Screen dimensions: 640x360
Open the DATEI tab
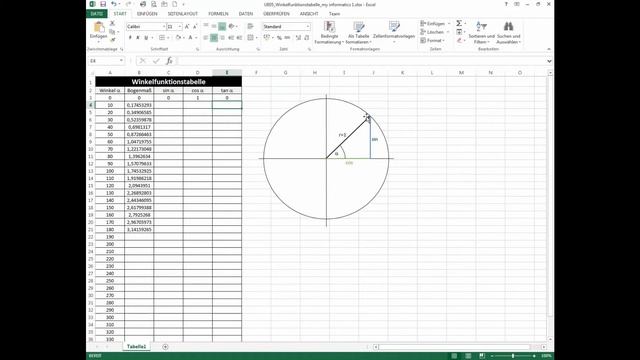(97, 13)
